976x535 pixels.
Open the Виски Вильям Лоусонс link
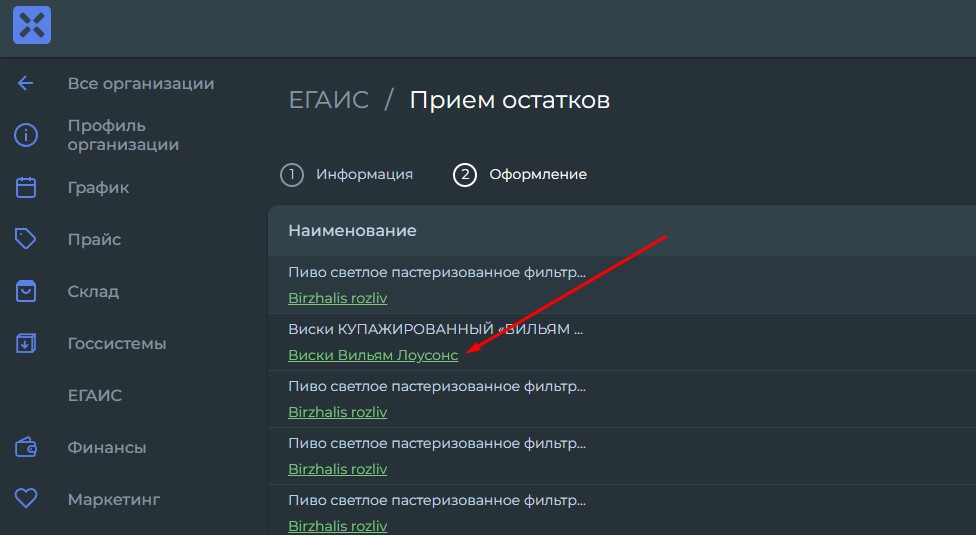pyautogui.click(x=373, y=355)
